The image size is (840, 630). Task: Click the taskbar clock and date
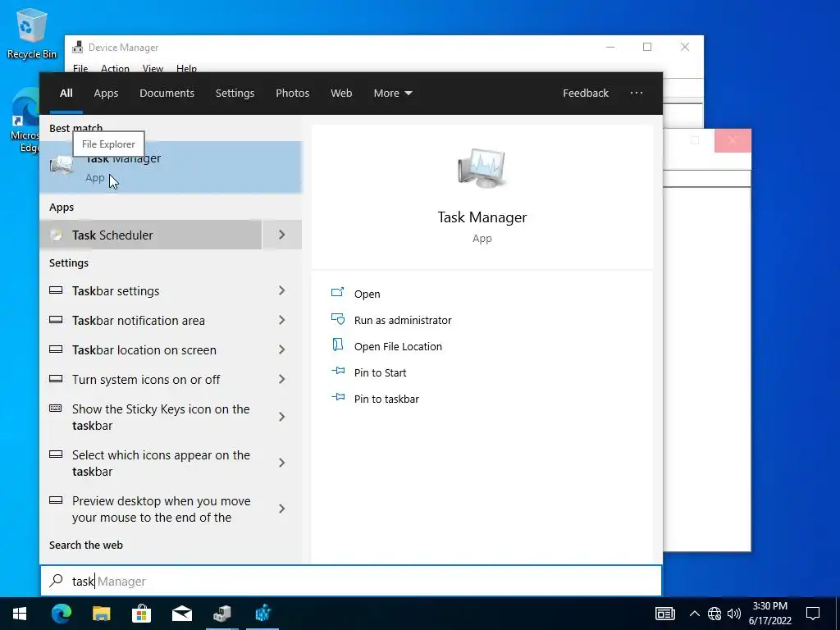coord(769,614)
